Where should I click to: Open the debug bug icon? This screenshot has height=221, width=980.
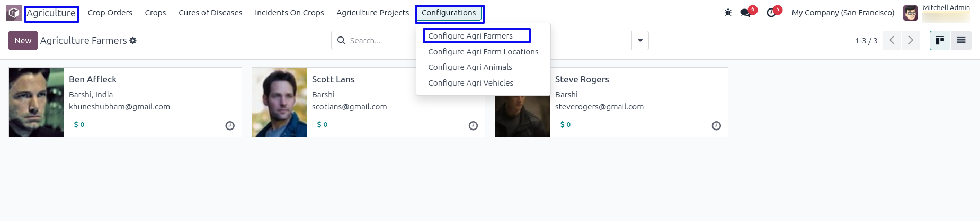pyautogui.click(x=728, y=13)
